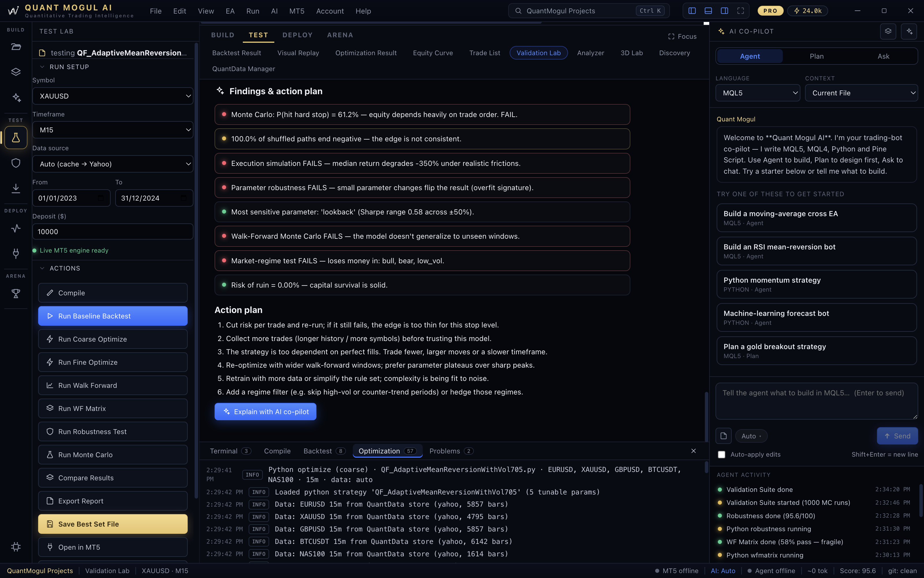The image size is (924, 578).
Task: Click the Run WF Matrix button
Action: pyautogui.click(x=113, y=409)
